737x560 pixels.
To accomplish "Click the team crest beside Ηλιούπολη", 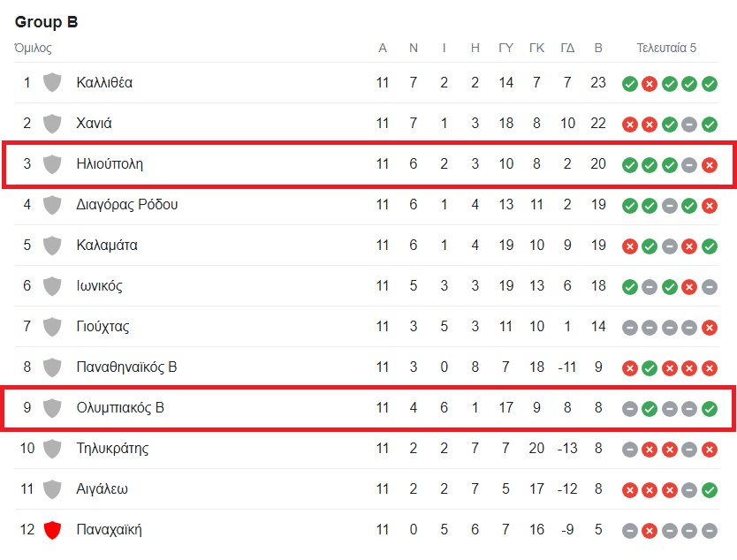I will pyautogui.click(x=52, y=164).
